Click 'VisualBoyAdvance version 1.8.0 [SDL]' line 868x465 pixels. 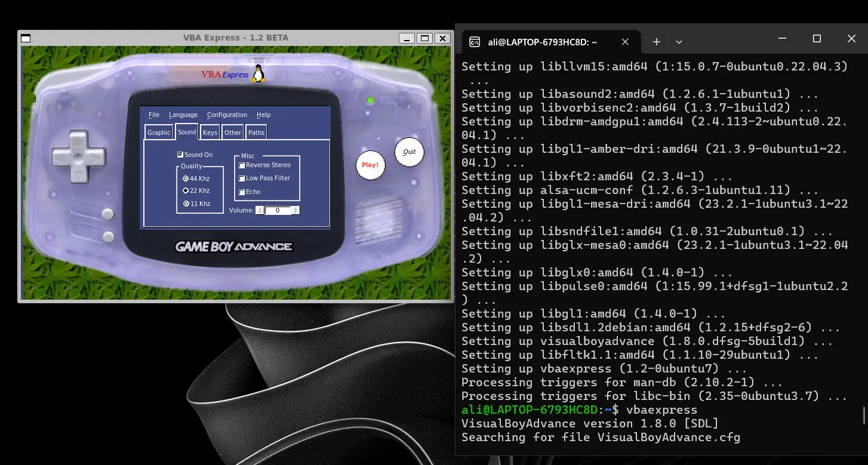click(x=590, y=424)
